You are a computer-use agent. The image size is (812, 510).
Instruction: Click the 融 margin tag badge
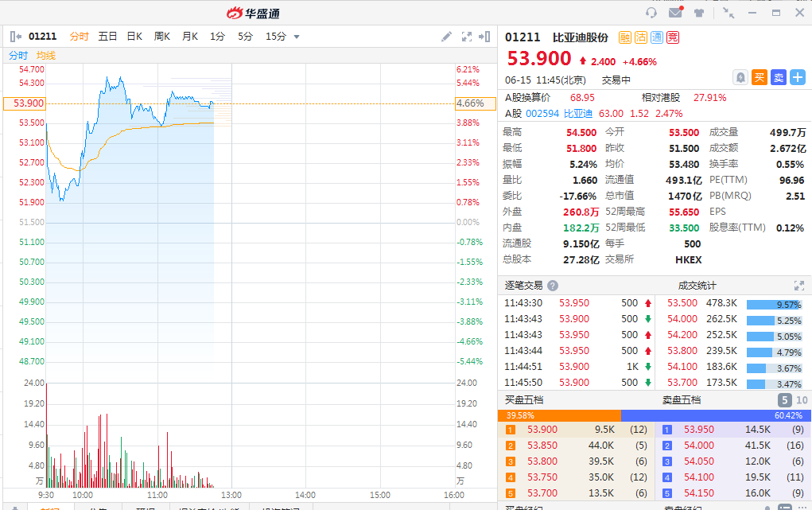coord(624,37)
